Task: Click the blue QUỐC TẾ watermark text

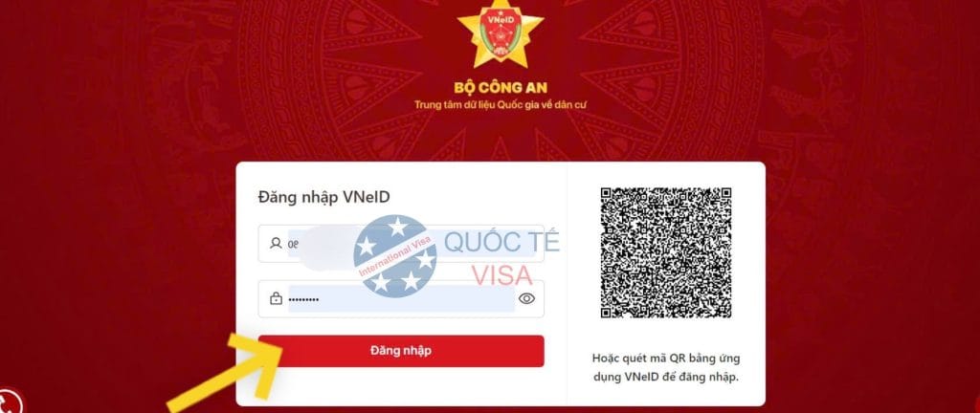Action: pyautogui.click(x=502, y=242)
